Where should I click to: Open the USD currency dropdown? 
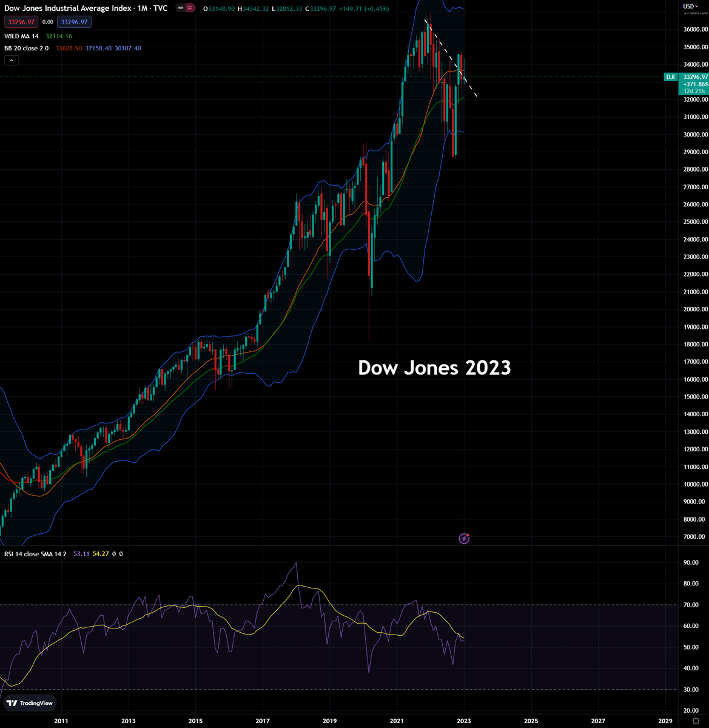[690, 5]
